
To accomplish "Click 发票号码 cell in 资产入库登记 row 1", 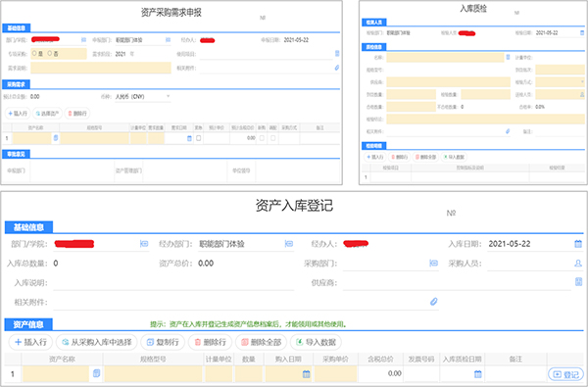I will [x=421, y=374].
